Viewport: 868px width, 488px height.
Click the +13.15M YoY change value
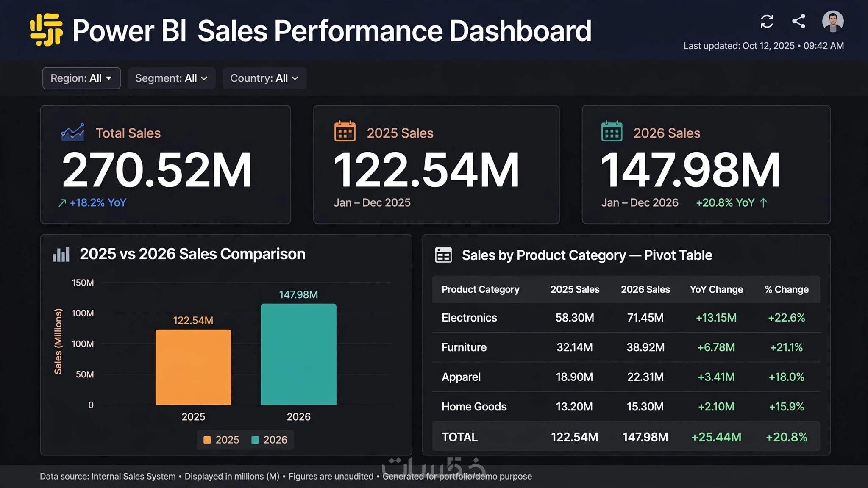[716, 318]
